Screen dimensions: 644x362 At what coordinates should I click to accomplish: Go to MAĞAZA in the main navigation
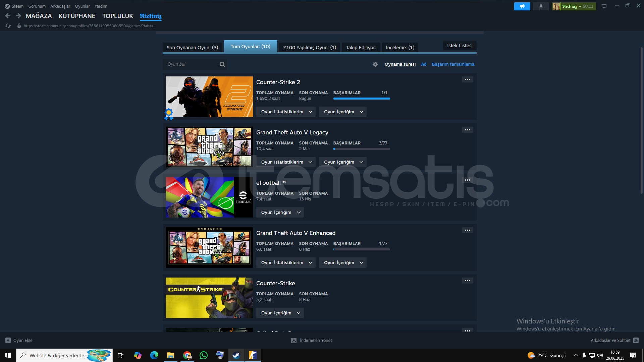[39, 16]
